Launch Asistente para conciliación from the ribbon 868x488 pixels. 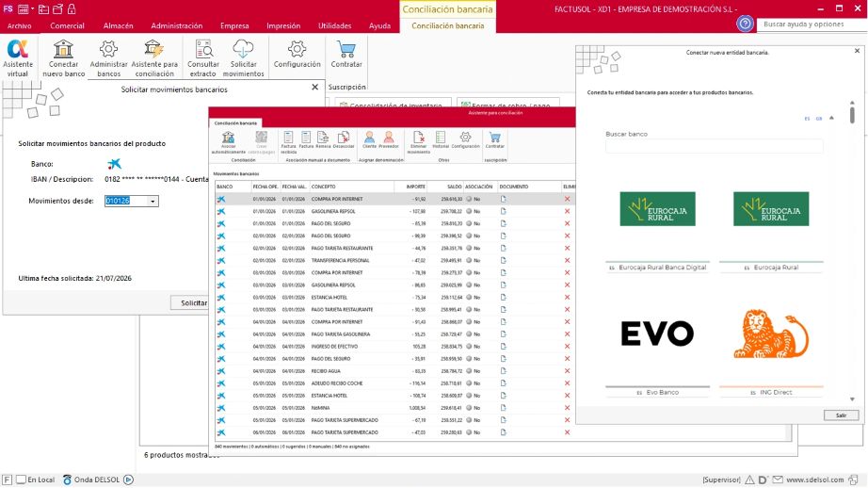[154, 57]
